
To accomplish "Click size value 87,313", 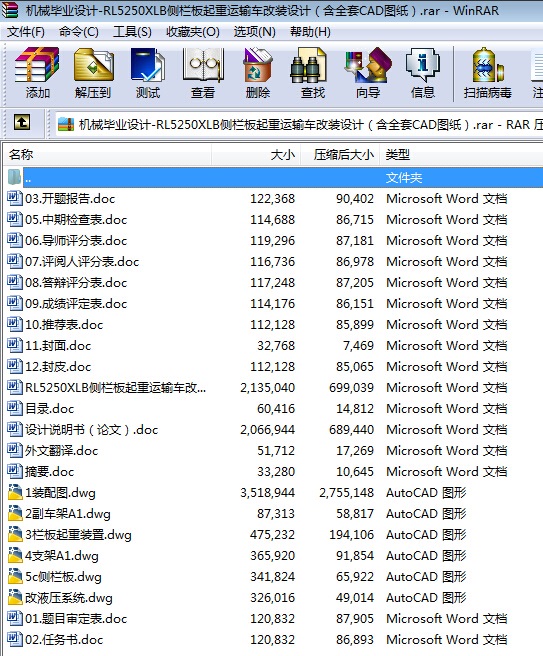I will tap(276, 514).
